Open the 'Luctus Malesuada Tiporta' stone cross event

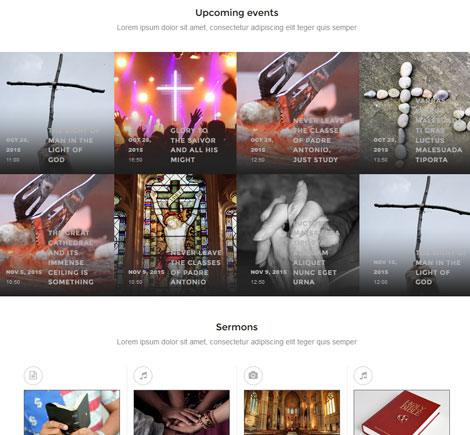point(415,113)
